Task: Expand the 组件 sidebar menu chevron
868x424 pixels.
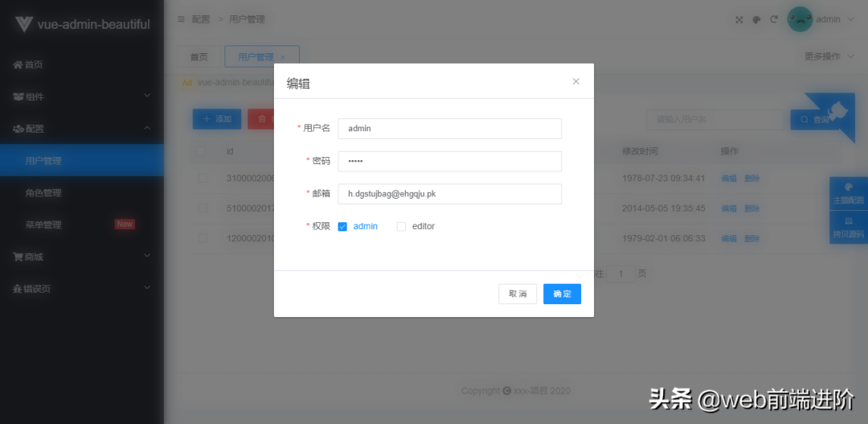Action: point(147,96)
